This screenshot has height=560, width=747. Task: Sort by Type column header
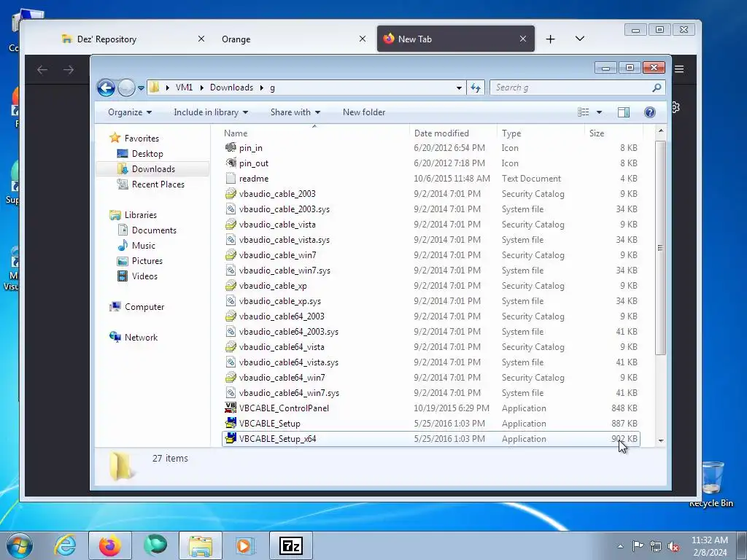pyautogui.click(x=541, y=133)
